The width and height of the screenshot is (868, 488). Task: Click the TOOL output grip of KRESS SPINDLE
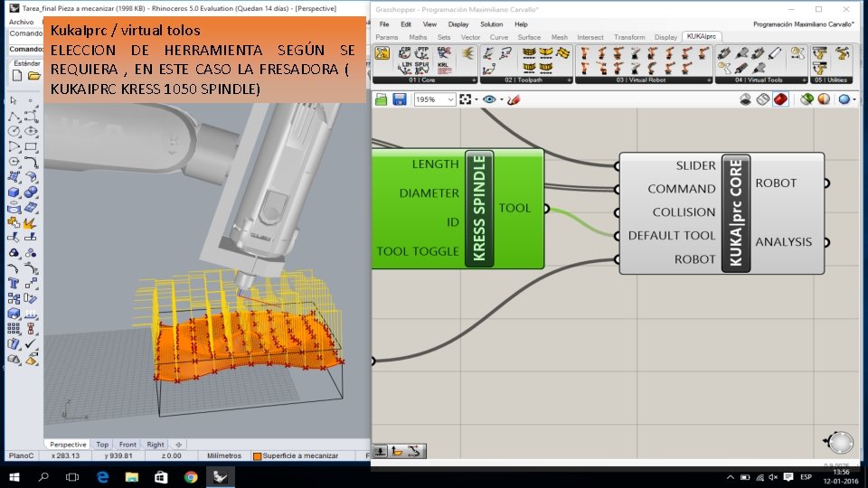[x=546, y=209]
